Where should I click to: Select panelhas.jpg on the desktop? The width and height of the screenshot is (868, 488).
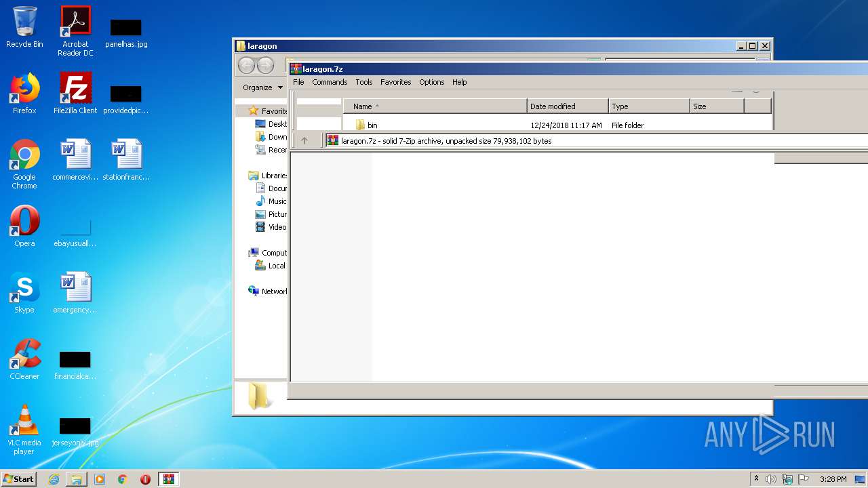(126, 33)
